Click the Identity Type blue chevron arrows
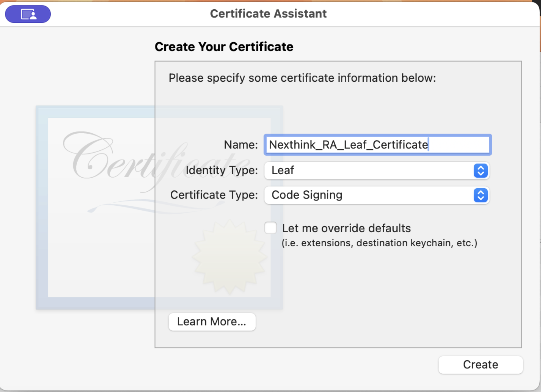 coord(480,170)
